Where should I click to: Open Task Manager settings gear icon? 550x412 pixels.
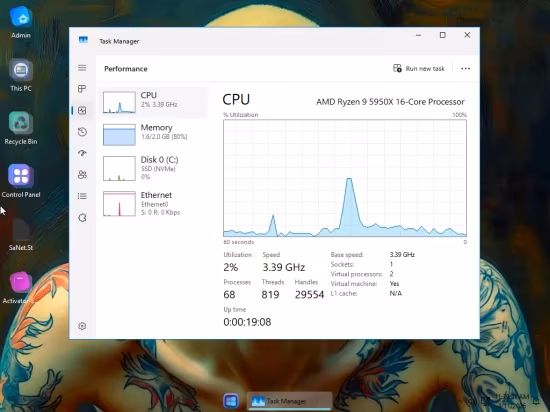pyautogui.click(x=82, y=326)
